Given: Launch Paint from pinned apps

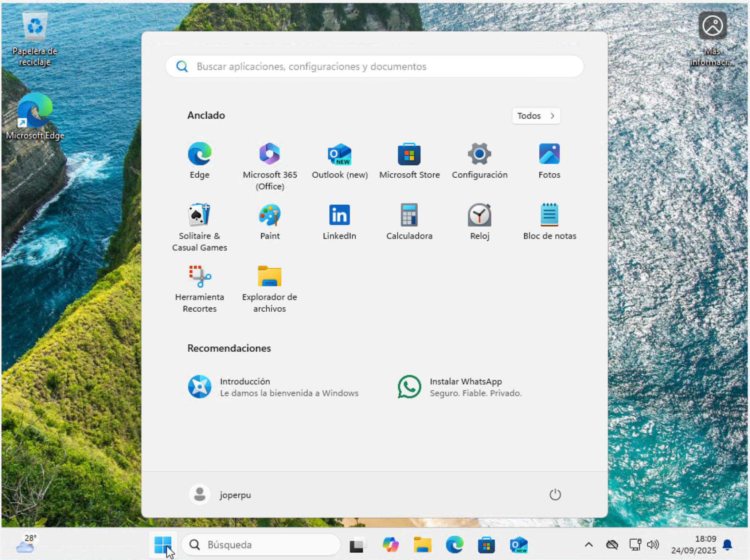Looking at the screenshot, I should coord(270,222).
